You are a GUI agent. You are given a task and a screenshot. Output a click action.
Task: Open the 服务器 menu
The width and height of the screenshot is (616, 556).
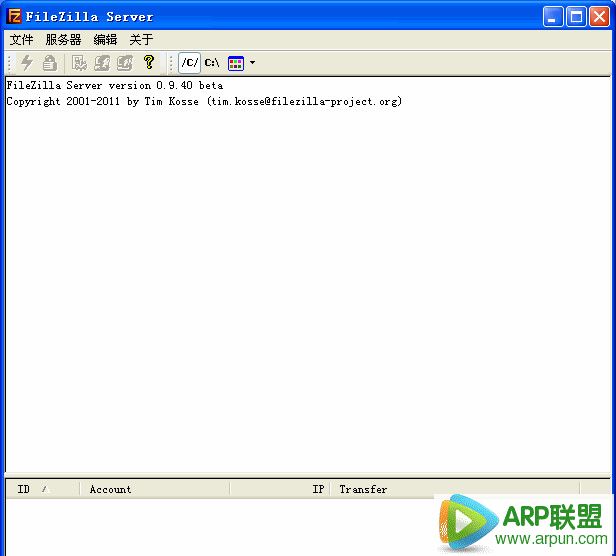(63, 40)
